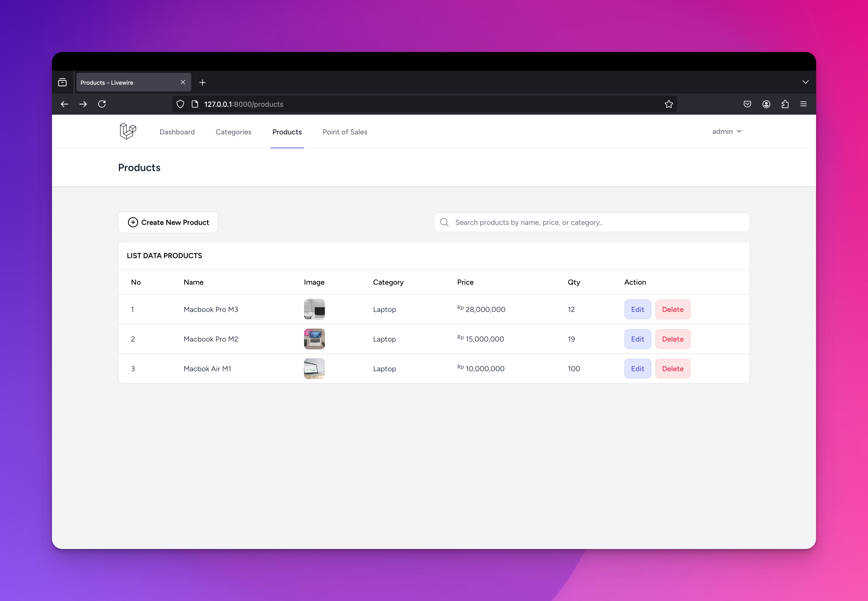Open Firefox account profile icon

pyautogui.click(x=766, y=104)
